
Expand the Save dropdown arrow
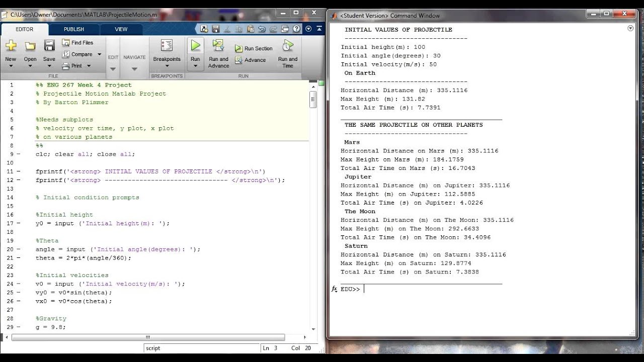[49, 66]
